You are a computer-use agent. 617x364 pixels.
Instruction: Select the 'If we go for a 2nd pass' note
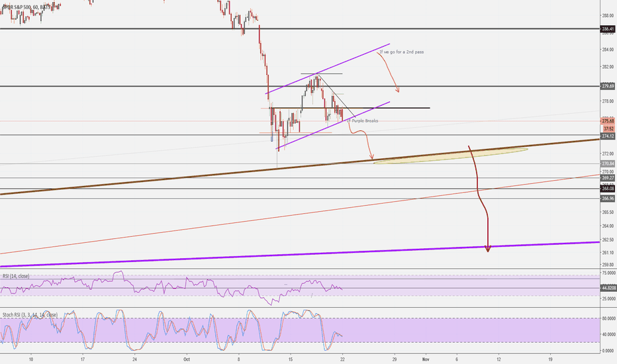pyautogui.click(x=401, y=52)
